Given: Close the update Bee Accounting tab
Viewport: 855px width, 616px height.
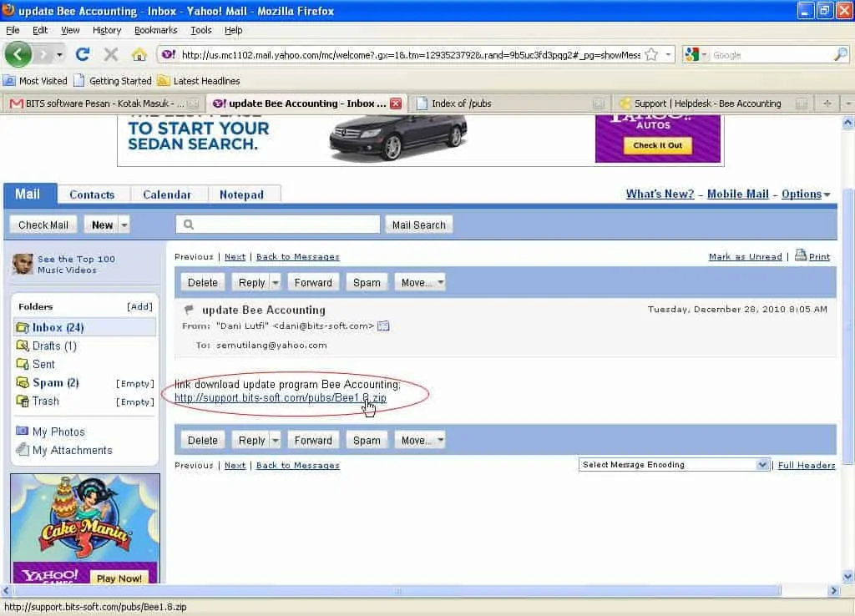Looking at the screenshot, I should tap(396, 104).
